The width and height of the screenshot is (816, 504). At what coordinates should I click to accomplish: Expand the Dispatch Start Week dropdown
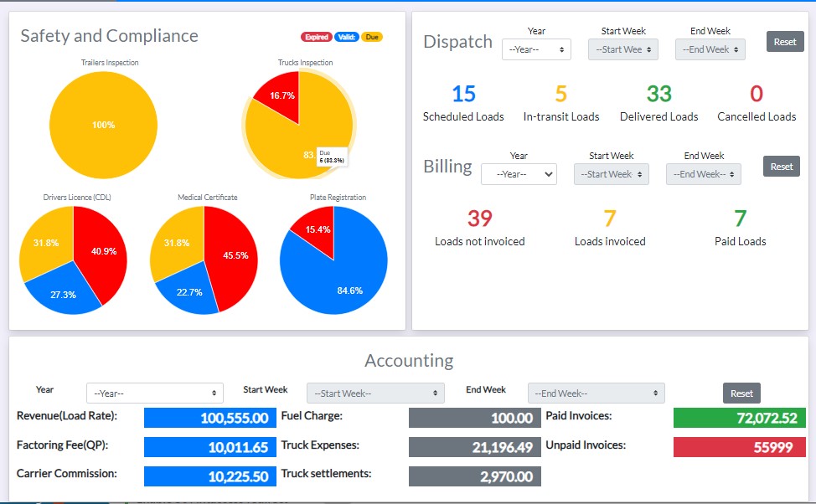(x=622, y=49)
